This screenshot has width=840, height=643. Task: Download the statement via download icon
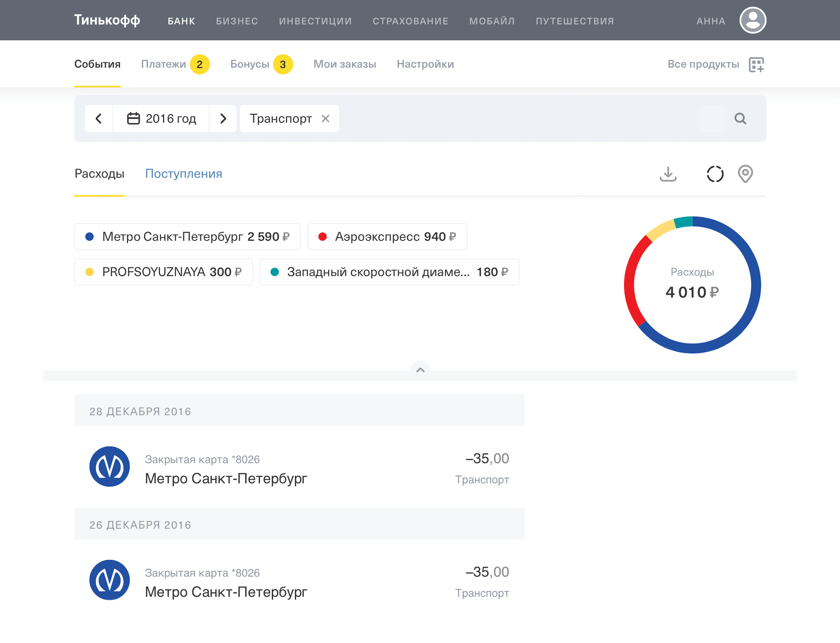coord(668,174)
